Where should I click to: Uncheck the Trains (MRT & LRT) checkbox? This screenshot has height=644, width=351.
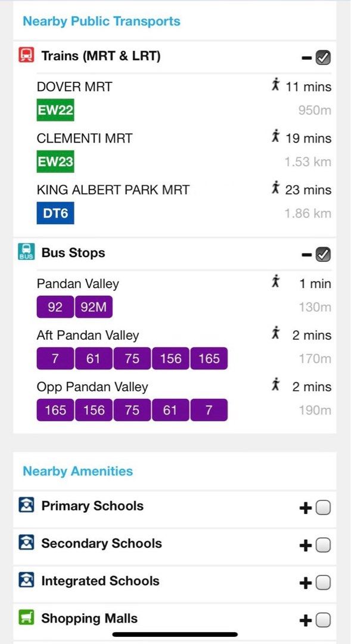click(323, 57)
